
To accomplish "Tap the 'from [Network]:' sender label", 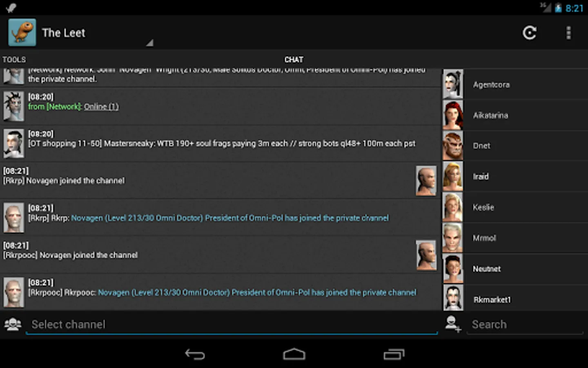I will (x=55, y=107).
